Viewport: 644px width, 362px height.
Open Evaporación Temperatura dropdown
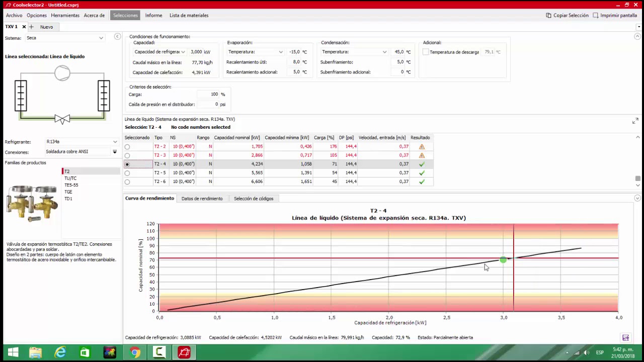256,52
